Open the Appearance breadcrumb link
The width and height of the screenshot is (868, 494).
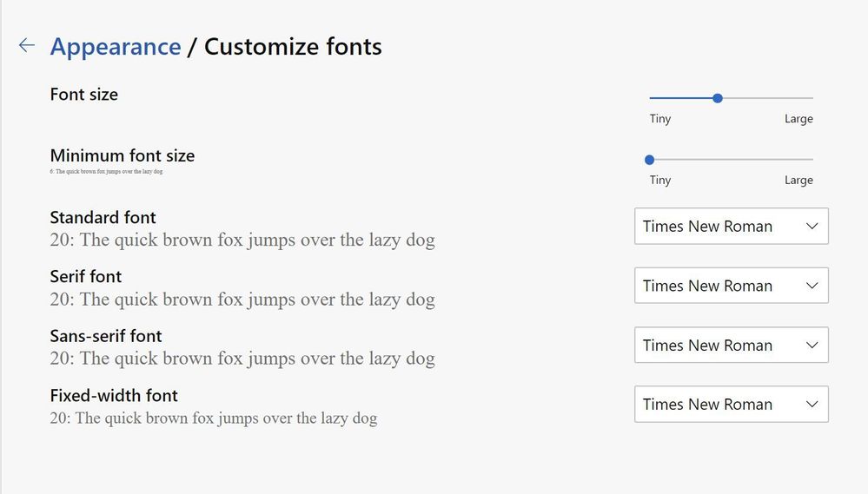[116, 47]
